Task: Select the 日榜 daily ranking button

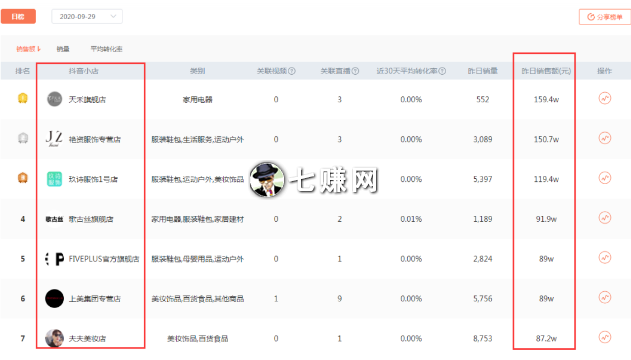Action: pyautogui.click(x=18, y=16)
